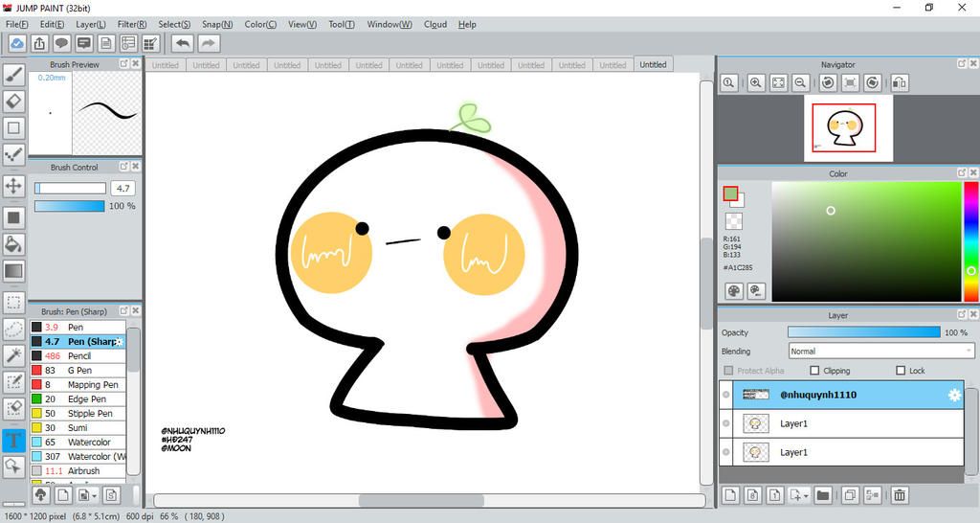Choose the Mapping Pen brush
The width and height of the screenshot is (980, 523).
tap(78, 385)
